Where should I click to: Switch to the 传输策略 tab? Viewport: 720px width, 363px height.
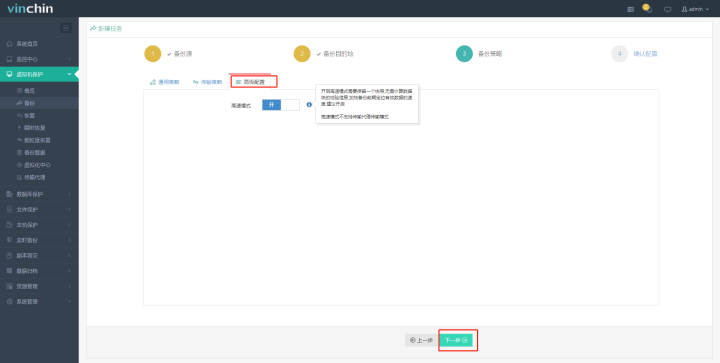pos(208,82)
